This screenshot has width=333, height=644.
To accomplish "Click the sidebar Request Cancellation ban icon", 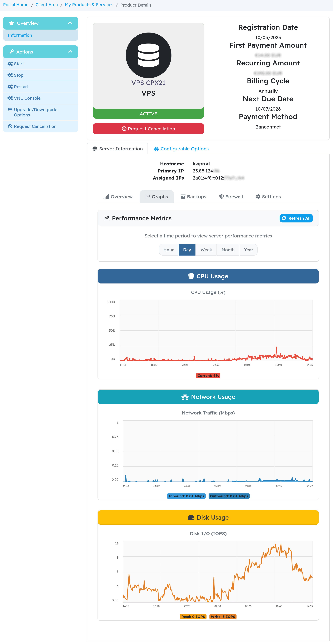I will tap(10, 126).
